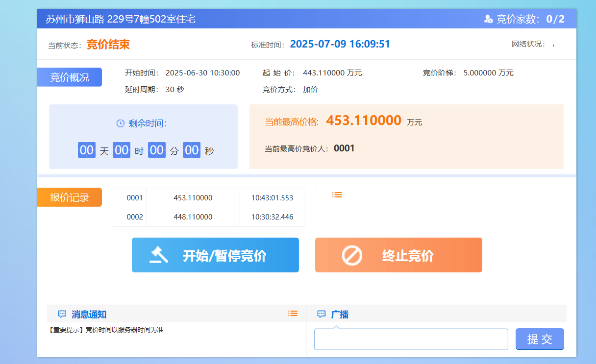This screenshot has height=364, width=596.
Task: Click the current highest price 453.110000
Action: tap(364, 121)
